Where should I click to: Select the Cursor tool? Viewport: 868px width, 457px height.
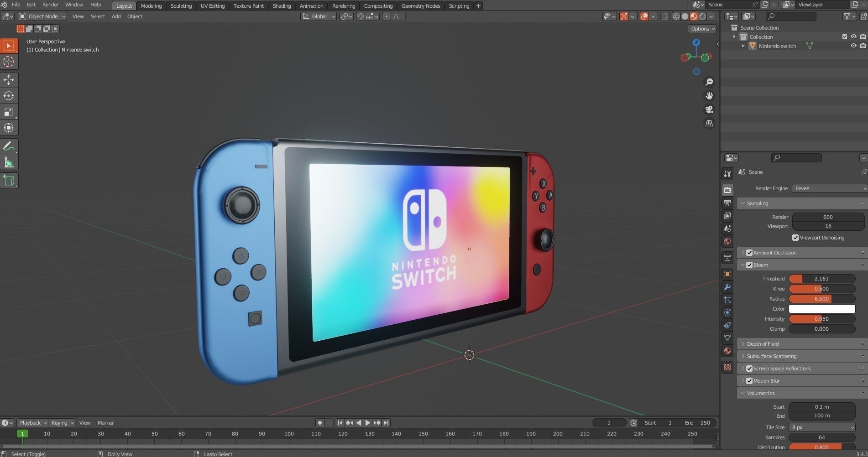[x=9, y=62]
